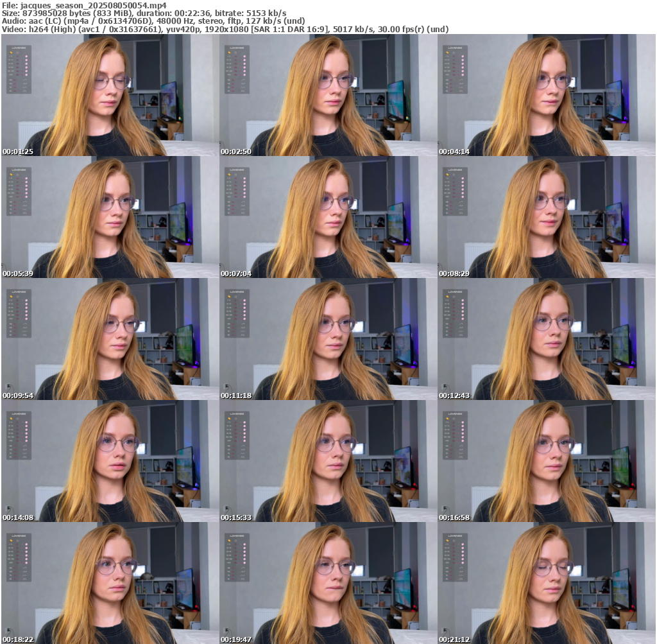Choose the 00:16:58 video frame

pos(547,461)
